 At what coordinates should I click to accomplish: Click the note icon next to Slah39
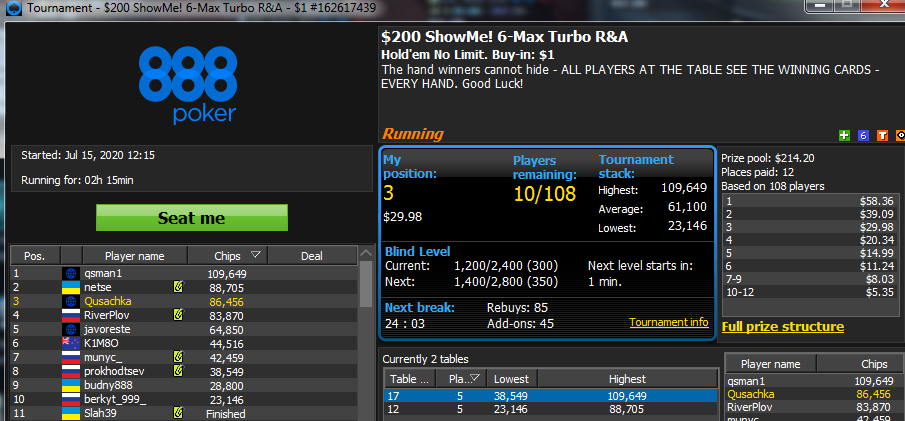pyautogui.click(x=178, y=413)
